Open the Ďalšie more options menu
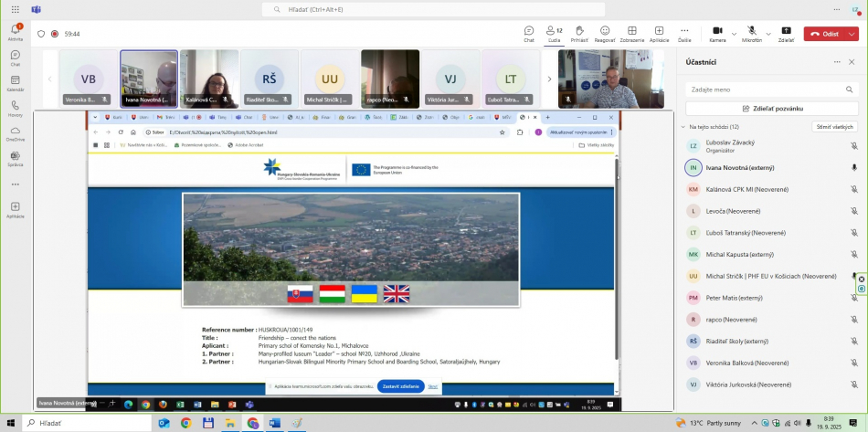The image size is (868, 432). click(684, 34)
